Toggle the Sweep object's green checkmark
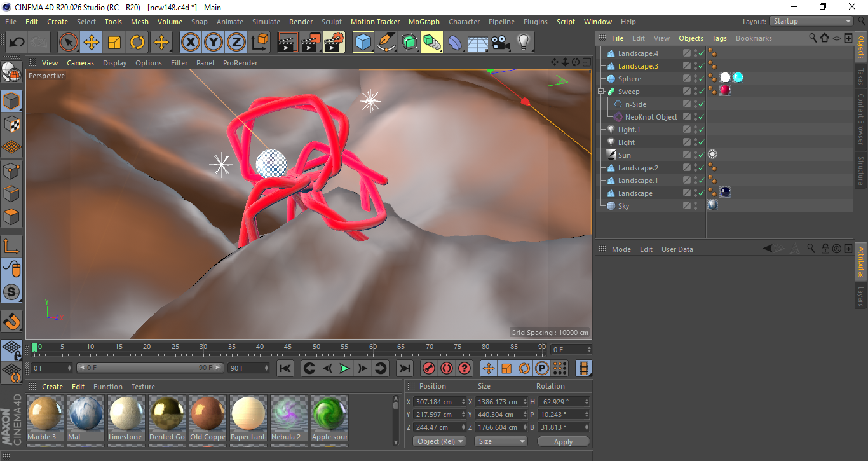This screenshot has width=868, height=461. (x=701, y=92)
